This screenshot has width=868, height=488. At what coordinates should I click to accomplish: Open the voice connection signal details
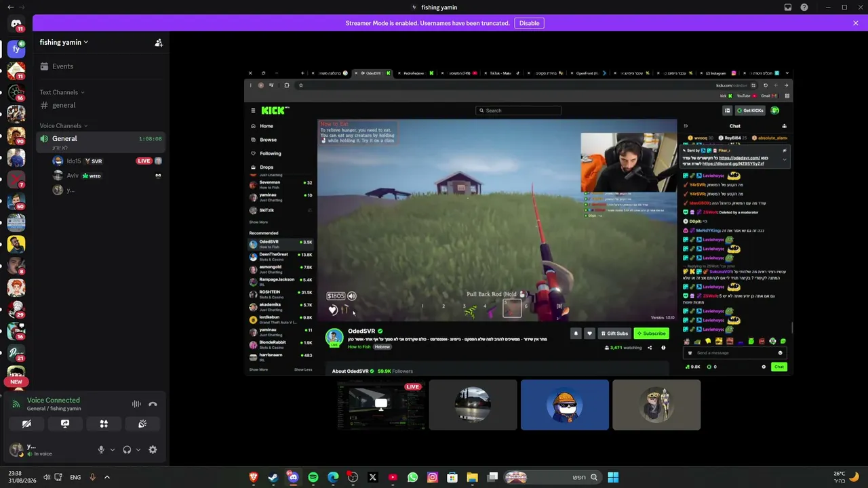[x=16, y=404]
